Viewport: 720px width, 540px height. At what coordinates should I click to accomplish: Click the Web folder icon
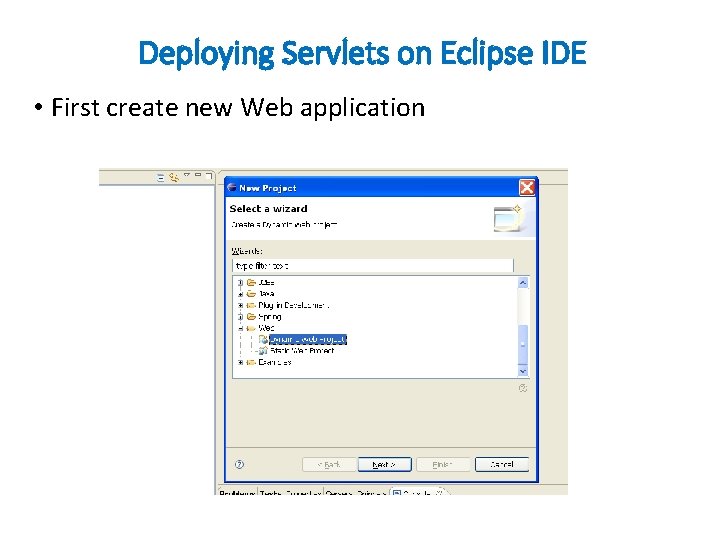coord(251,328)
